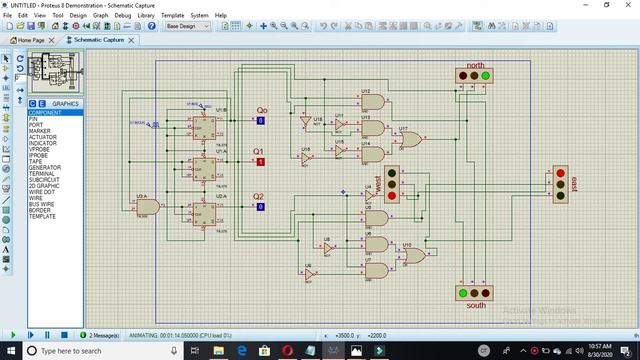Open the Edit menu

23,16
